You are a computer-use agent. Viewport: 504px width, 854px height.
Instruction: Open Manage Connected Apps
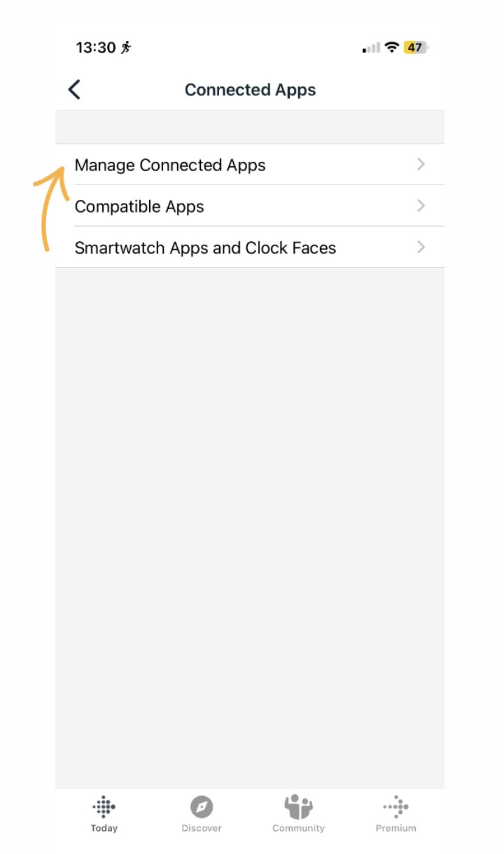250,164
